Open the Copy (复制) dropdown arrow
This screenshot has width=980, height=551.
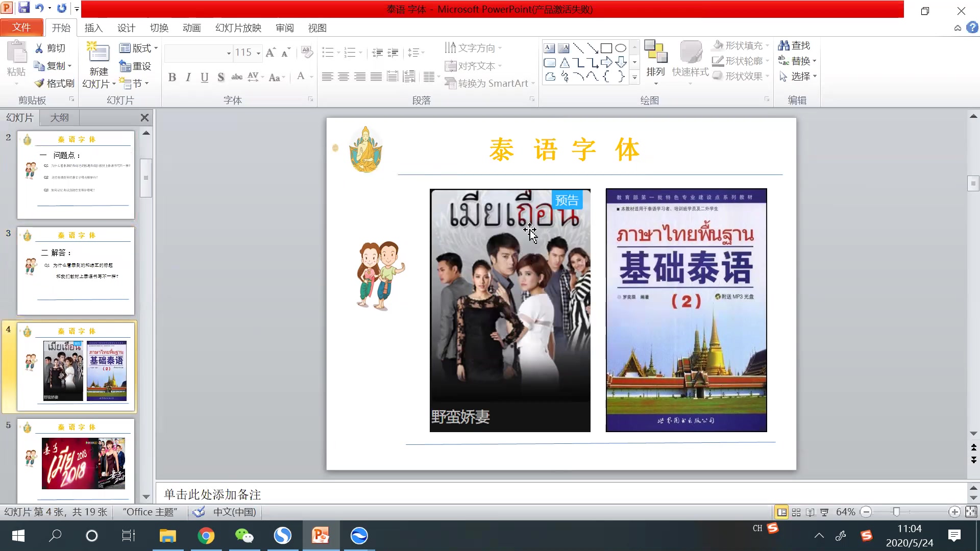point(69,66)
